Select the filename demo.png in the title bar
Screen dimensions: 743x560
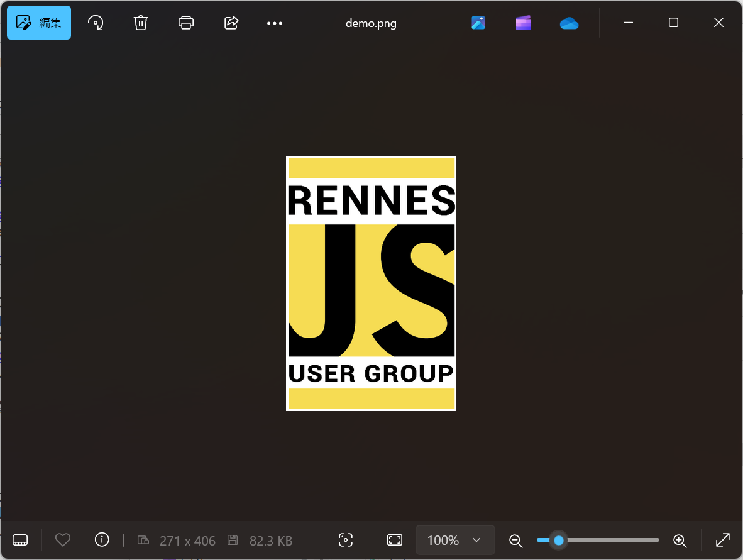370,23
